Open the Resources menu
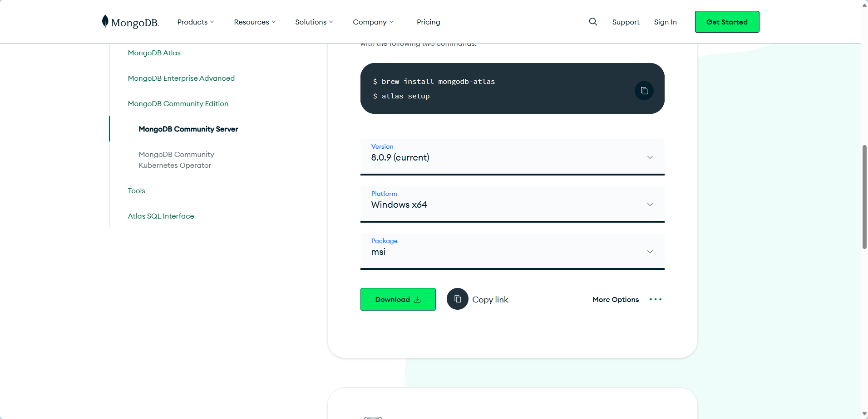Screen dimensions: 868x419 255,22
